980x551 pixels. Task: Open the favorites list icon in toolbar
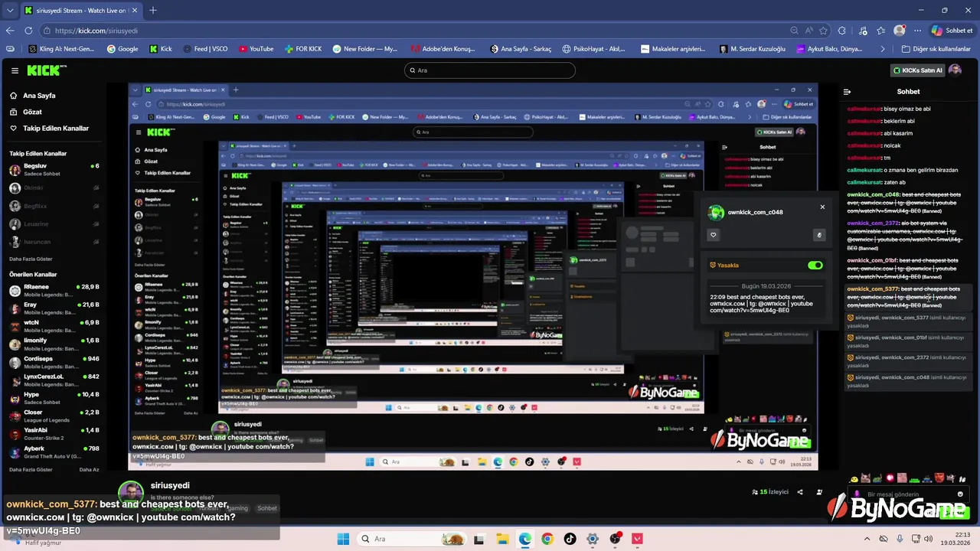[x=881, y=31]
